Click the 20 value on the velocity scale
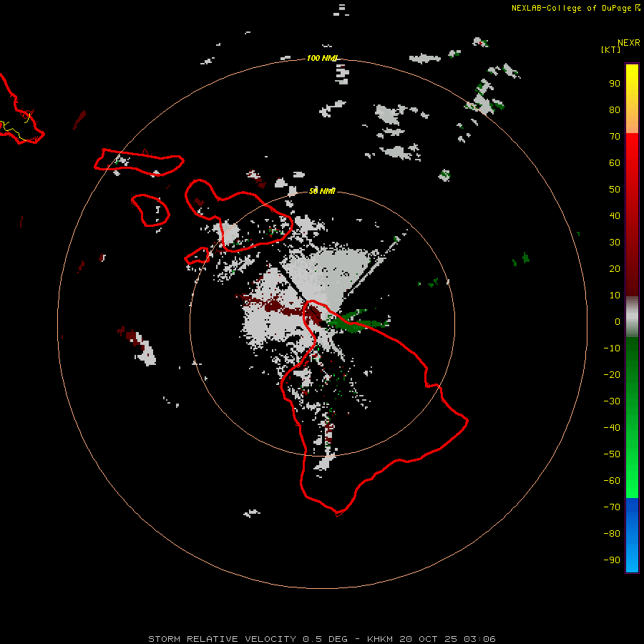Viewport: 644px width, 644px height. (x=615, y=269)
